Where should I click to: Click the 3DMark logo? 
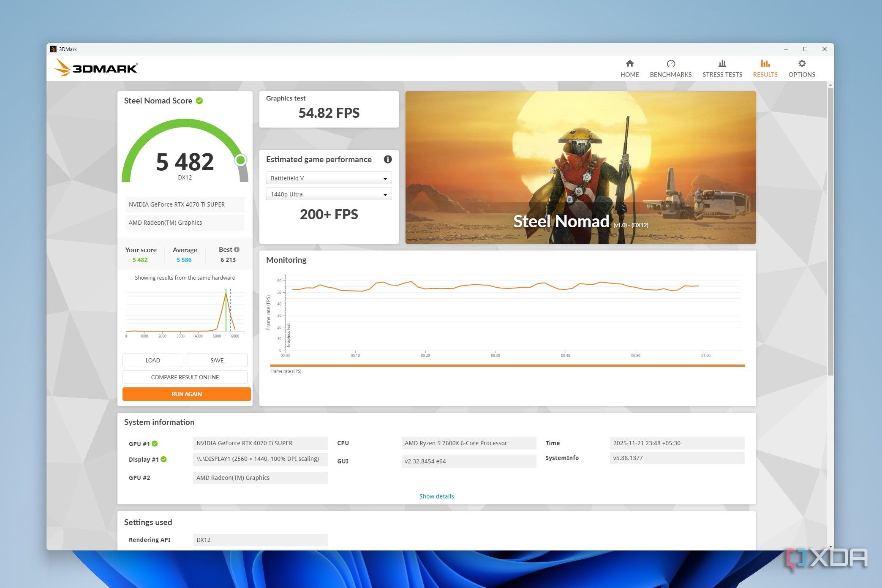tap(96, 68)
